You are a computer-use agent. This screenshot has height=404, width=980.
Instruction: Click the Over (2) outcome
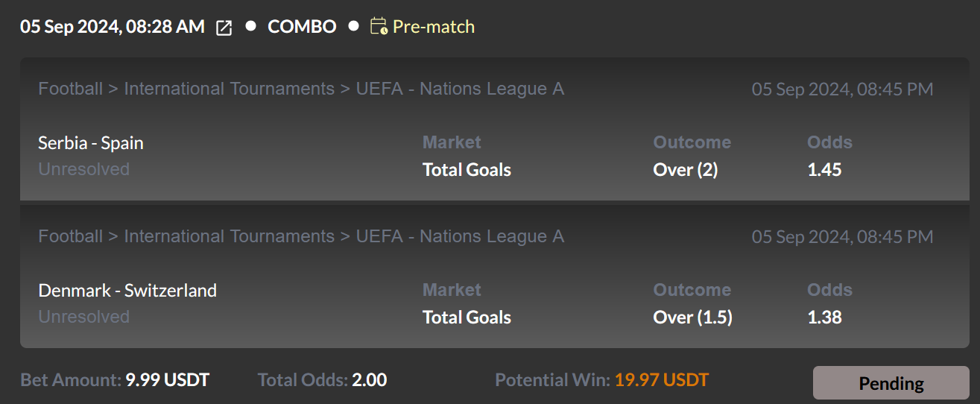[686, 170]
